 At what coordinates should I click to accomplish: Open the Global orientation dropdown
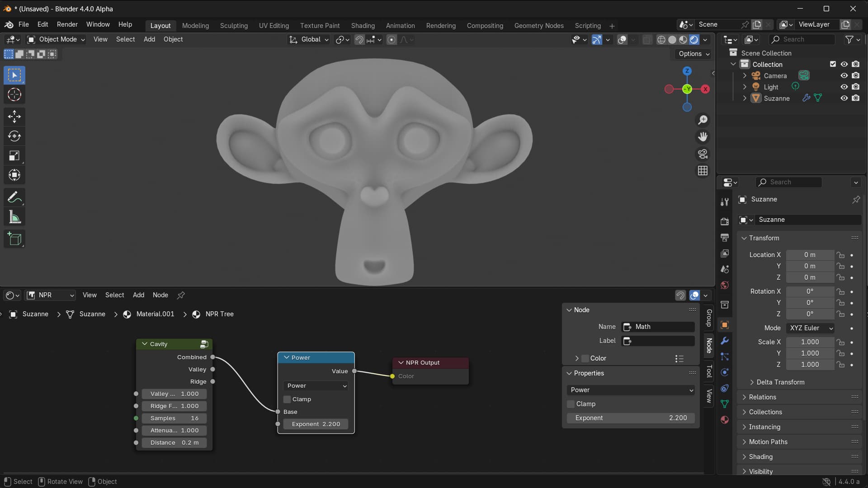point(309,39)
